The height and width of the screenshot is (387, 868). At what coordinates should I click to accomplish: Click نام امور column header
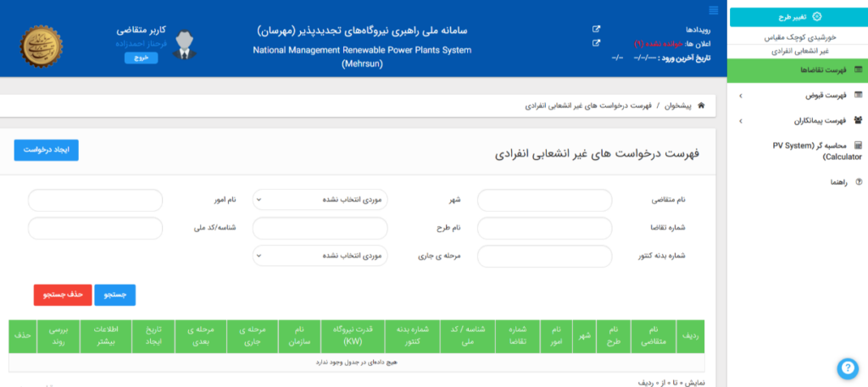[556, 336]
